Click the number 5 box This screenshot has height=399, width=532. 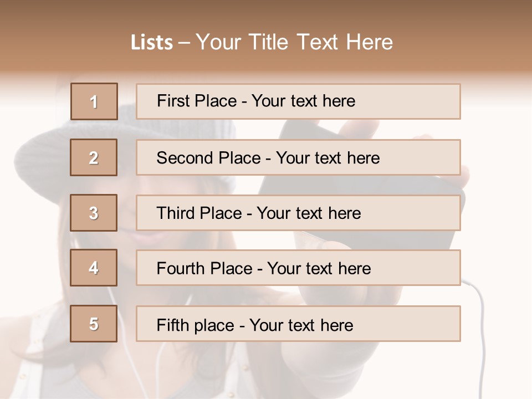[94, 324]
